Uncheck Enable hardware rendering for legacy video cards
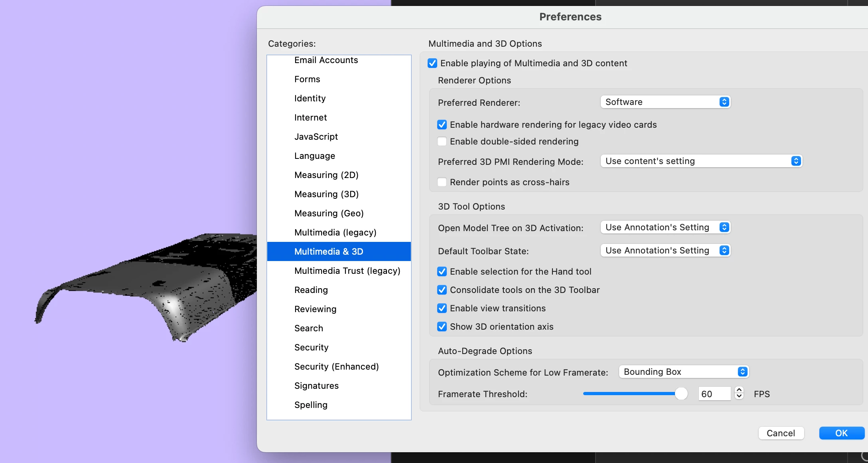 pos(442,125)
